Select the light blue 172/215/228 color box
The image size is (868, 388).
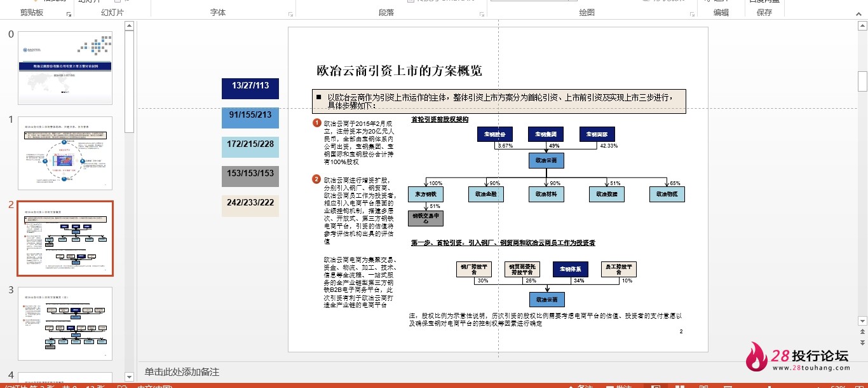tap(250, 147)
